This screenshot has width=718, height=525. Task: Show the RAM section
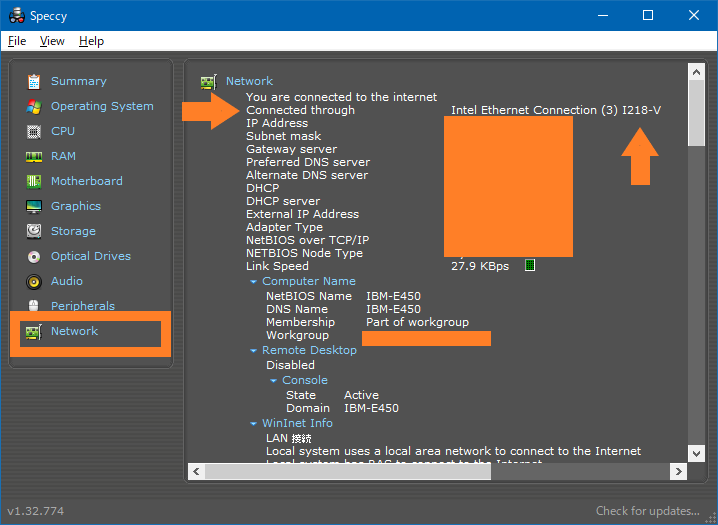coord(63,157)
